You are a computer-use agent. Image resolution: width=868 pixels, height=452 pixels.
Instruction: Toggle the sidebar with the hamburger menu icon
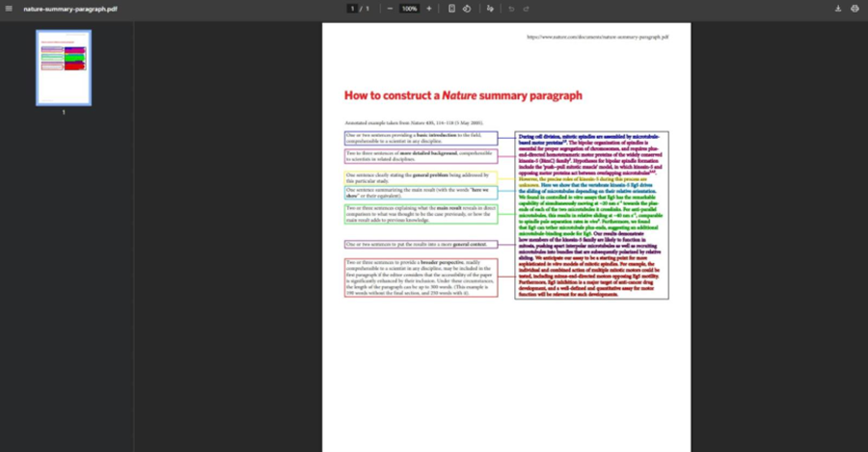9,9
